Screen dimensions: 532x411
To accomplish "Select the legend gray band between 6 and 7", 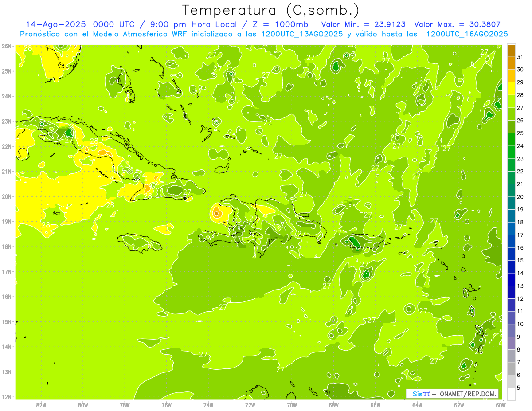I will click(511, 368).
